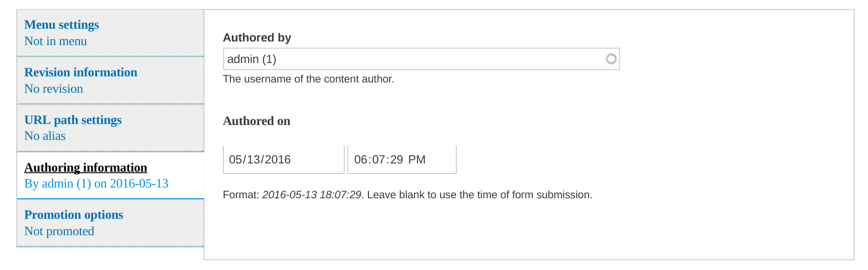This screenshot has width=868, height=270.
Task: Select the URL path settings tab
Action: click(73, 120)
